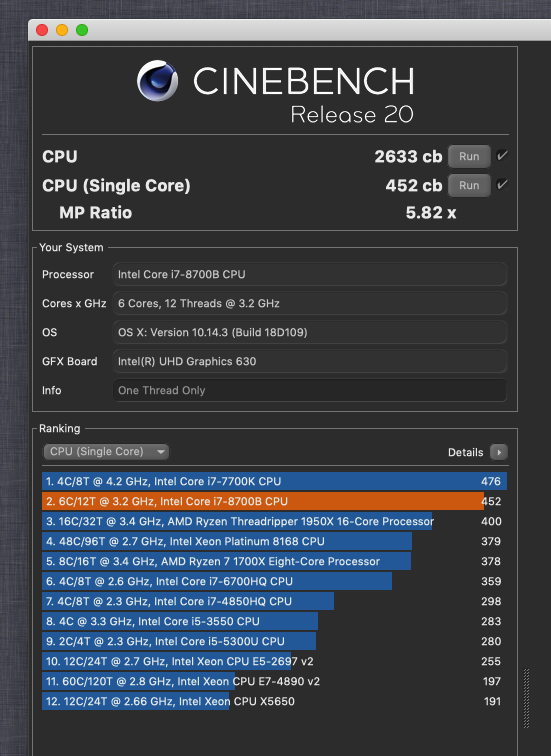Click the OS version field
551x756 pixels.
[x=309, y=332]
